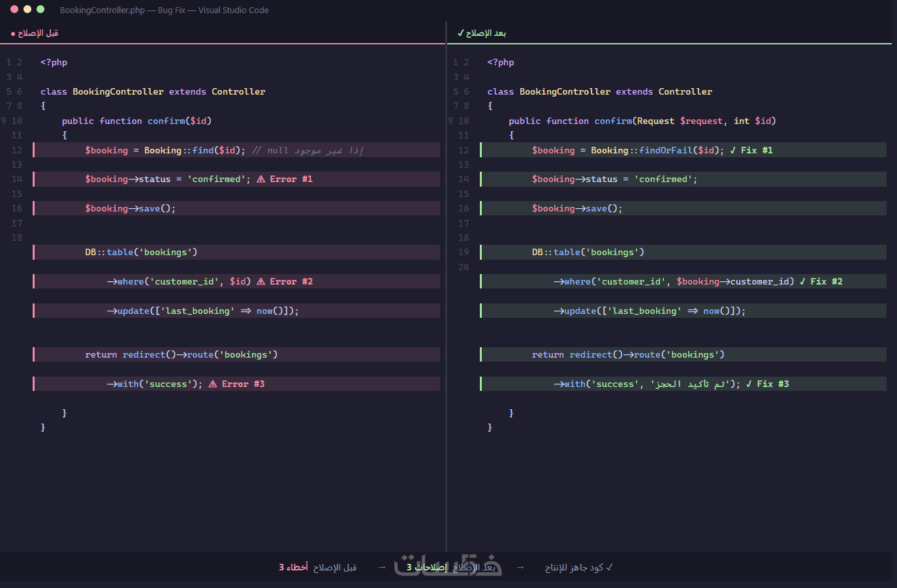Click where('customer_id', $id) in left pane

pos(179,282)
